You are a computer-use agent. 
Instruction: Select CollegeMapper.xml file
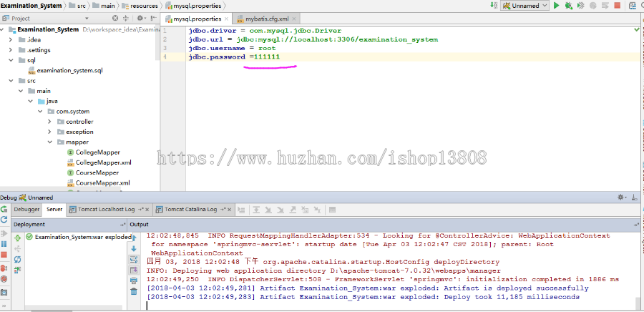(x=99, y=162)
